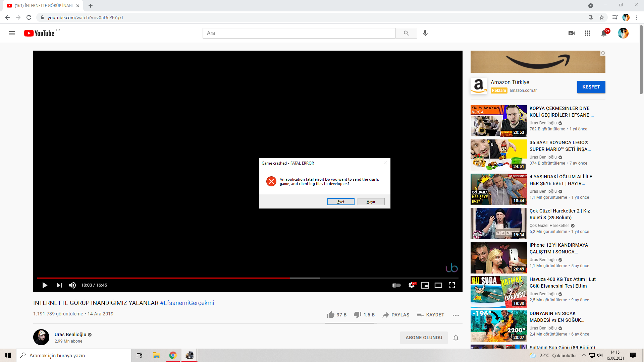Open ad info icon on Amazon banner
Viewport: 644px width, 362px height.
pyautogui.click(x=603, y=53)
